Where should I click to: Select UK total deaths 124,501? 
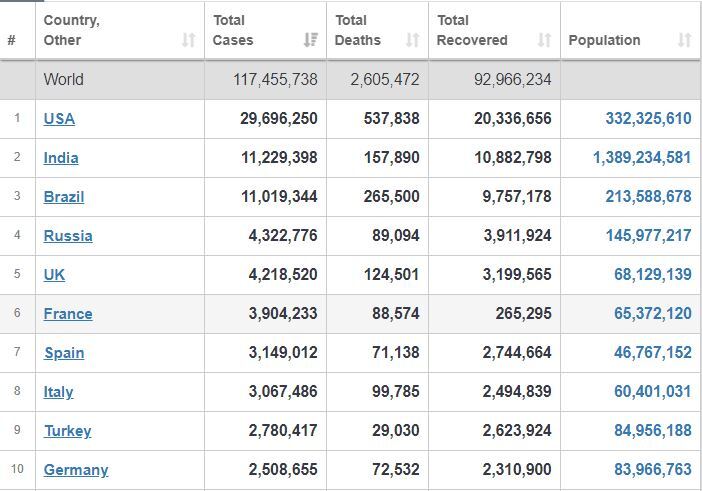pos(391,274)
